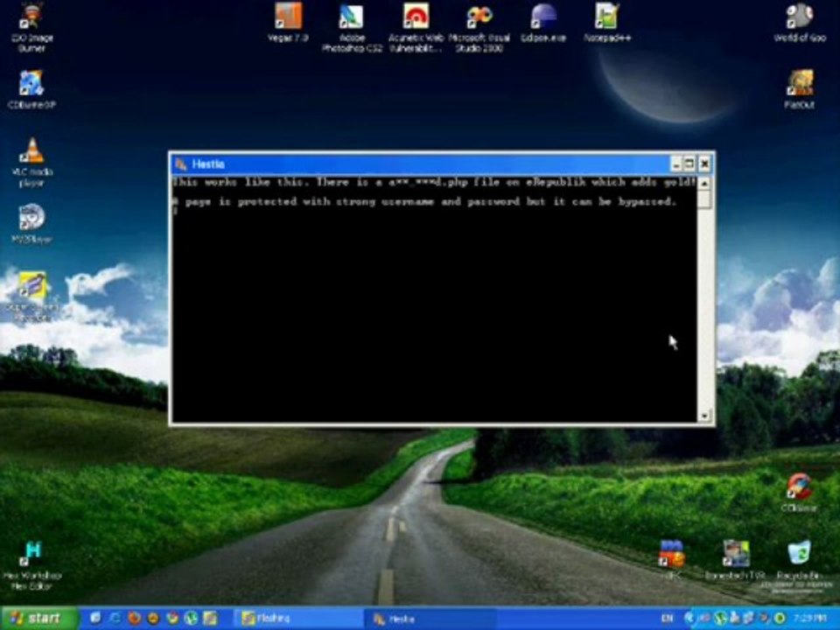This screenshot has width=840, height=630.
Task: Click the Hestia window title bar icon
Action: (181, 164)
